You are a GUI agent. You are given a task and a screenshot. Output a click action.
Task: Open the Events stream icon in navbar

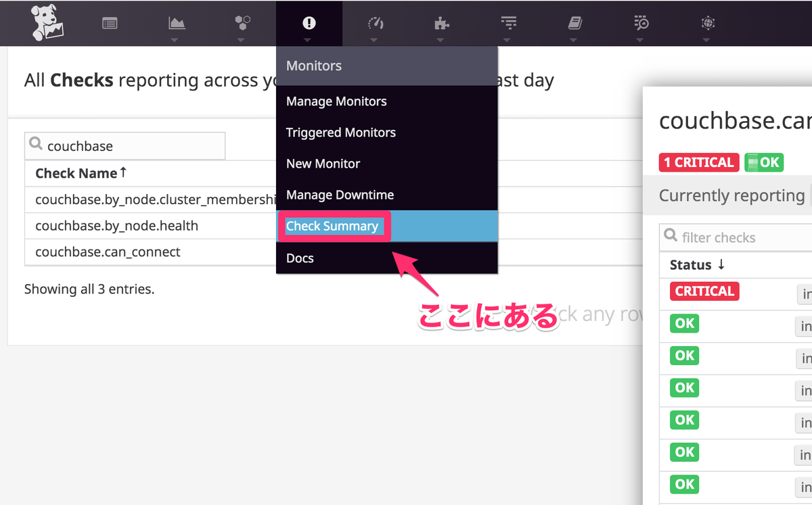(x=110, y=24)
